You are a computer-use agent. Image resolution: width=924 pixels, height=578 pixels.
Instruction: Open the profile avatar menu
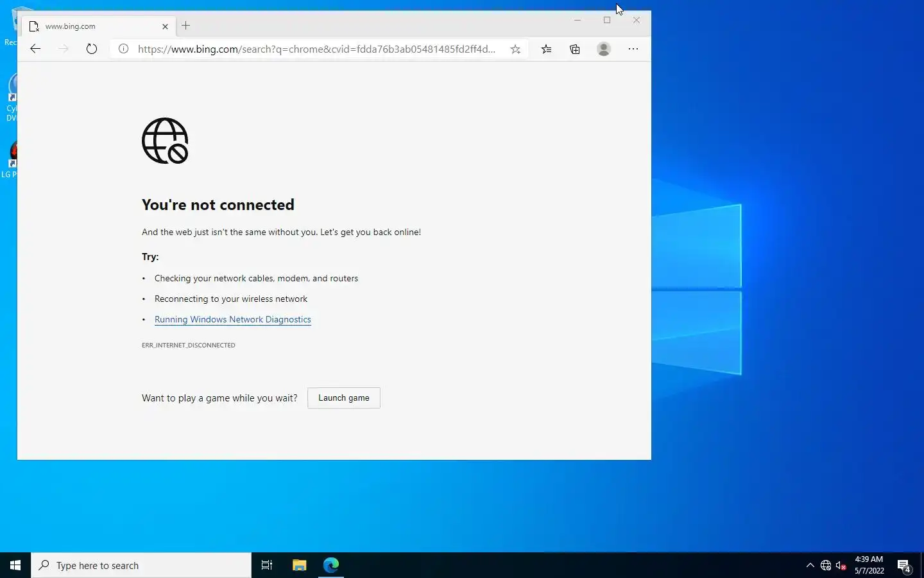click(x=604, y=49)
